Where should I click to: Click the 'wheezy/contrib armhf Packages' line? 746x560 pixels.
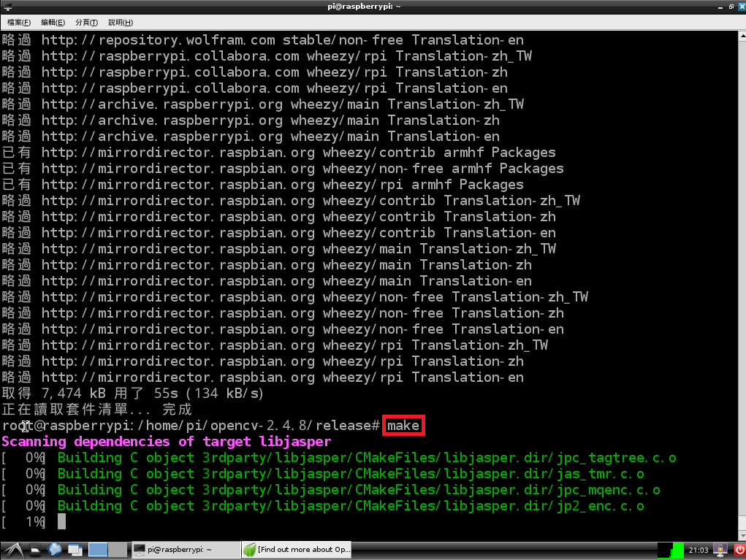tap(278, 153)
